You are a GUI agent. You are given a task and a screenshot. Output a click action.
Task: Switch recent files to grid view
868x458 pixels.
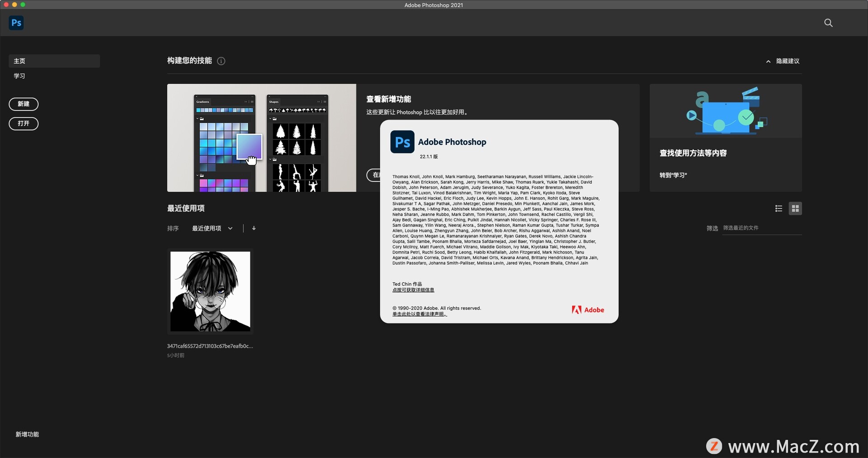[795, 208]
